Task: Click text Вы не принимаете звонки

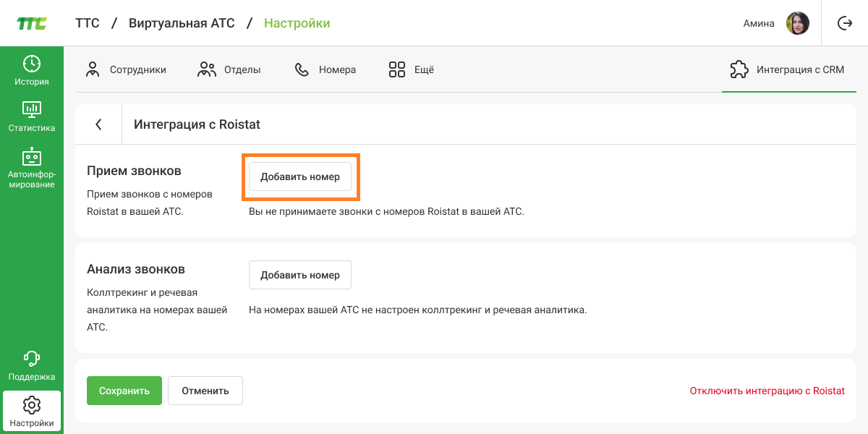Action: click(386, 211)
